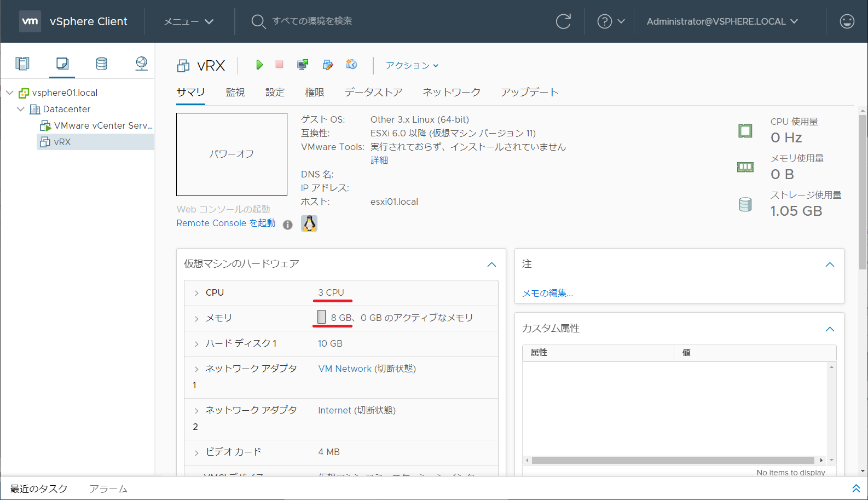This screenshot has width=868, height=500.
Task: Open the アラーム tab
Action: click(108, 488)
